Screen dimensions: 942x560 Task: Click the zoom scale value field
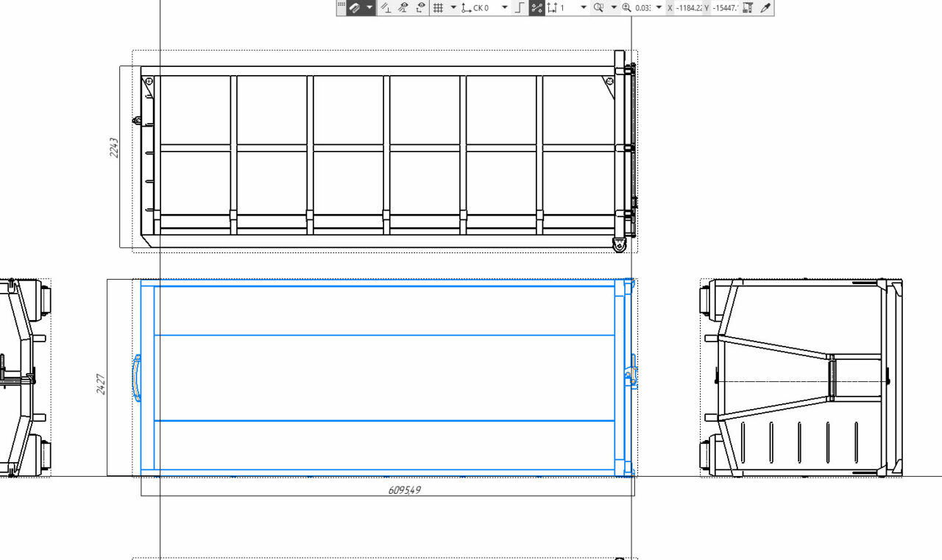click(x=642, y=8)
